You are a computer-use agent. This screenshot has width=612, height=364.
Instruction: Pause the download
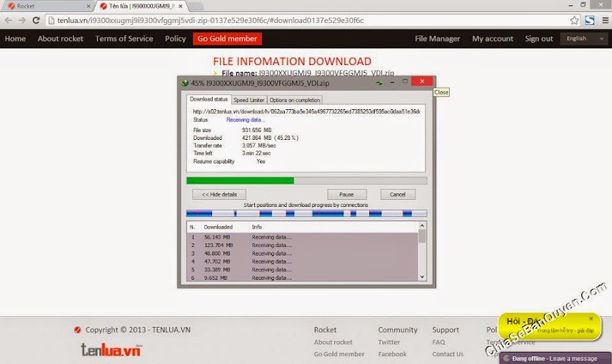[346, 194]
